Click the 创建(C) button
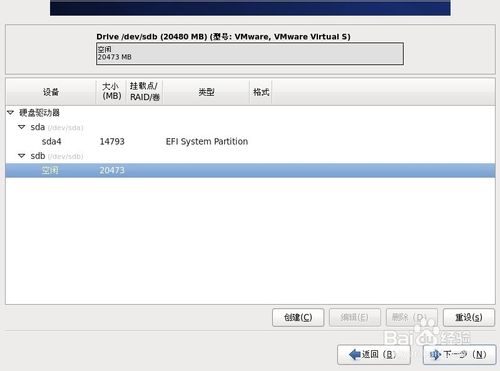This screenshot has height=371, width=500. [x=298, y=317]
